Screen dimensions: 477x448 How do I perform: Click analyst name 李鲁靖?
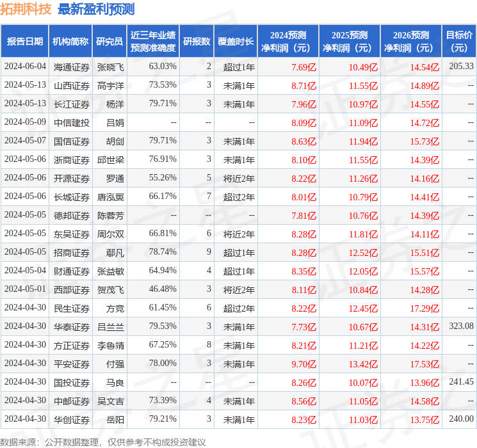tap(110, 346)
